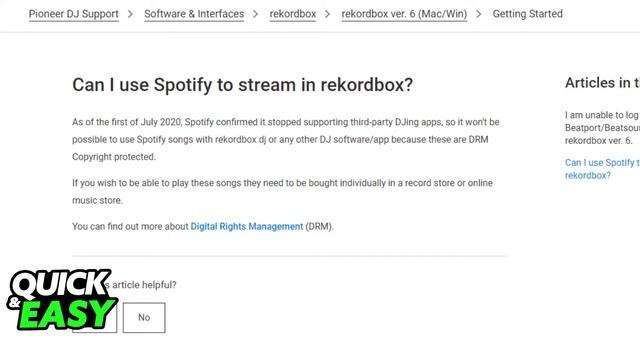Select the Getting Started breadcrumb
Viewport: 640px width, 360px height.
(x=527, y=14)
